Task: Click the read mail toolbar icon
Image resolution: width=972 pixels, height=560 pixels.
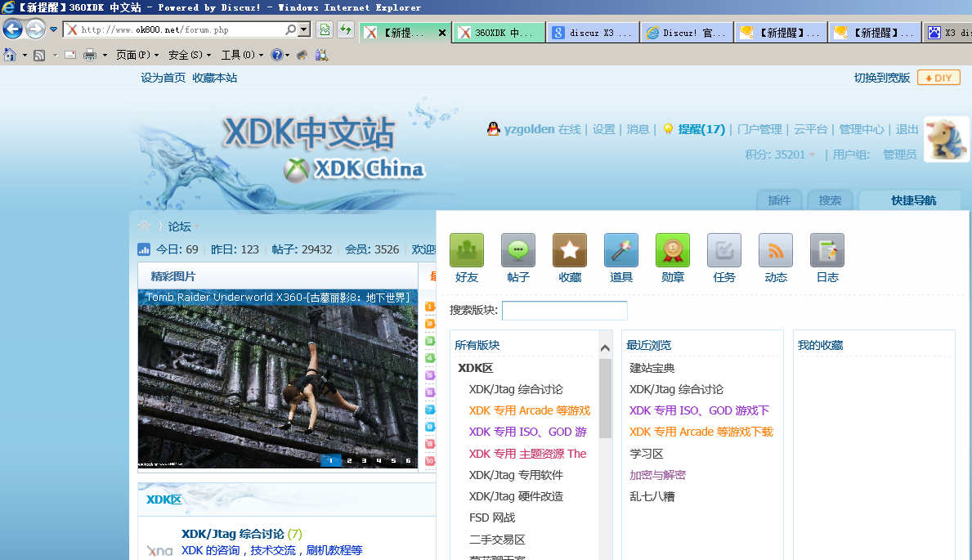Action: click(x=70, y=55)
